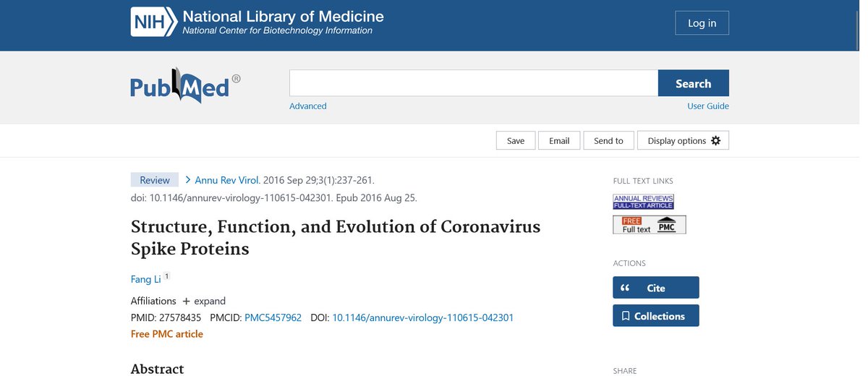Click the NIH logo
Viewport: 868px width, 384px height.
(x=153, y=22)
